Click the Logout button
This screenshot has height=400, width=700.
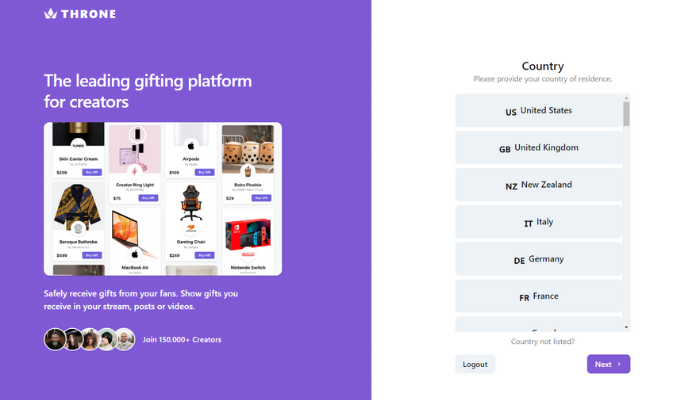(475, 364)
